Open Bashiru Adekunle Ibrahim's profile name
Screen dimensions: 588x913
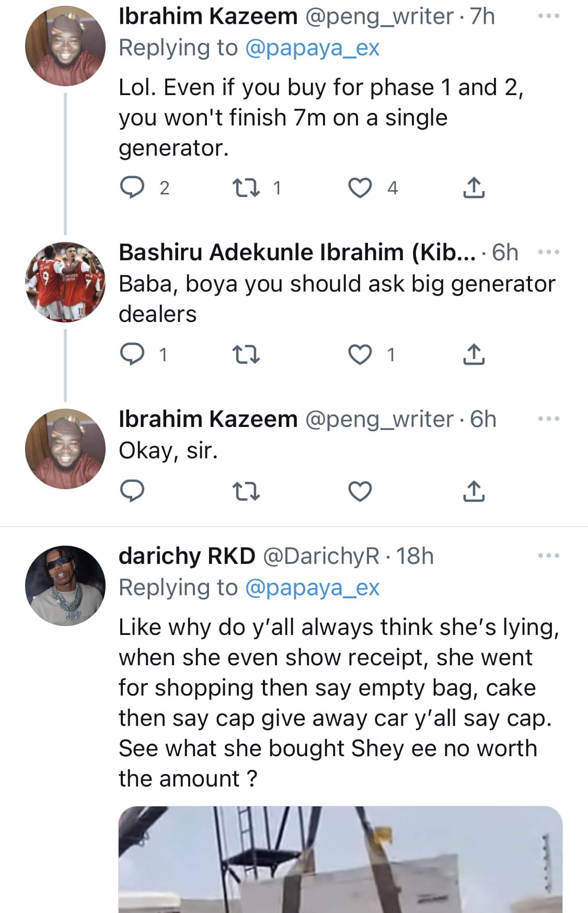[297, 252]
